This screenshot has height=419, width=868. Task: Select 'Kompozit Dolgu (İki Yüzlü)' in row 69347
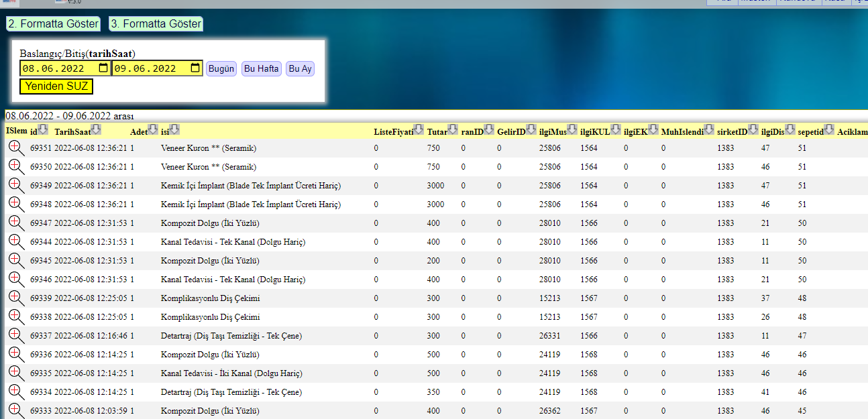pos(210,223)
